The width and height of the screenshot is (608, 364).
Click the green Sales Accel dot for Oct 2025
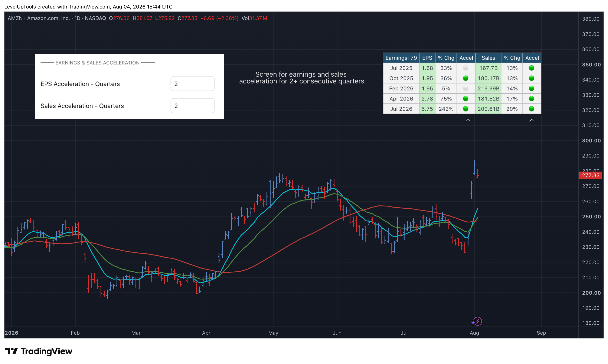[532, 78]
